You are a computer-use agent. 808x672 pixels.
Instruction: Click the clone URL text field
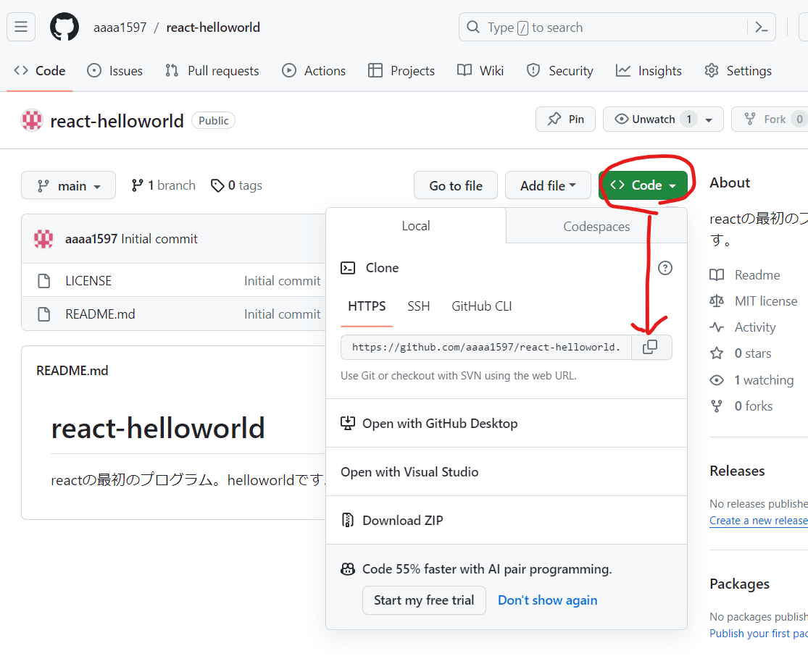486,347
